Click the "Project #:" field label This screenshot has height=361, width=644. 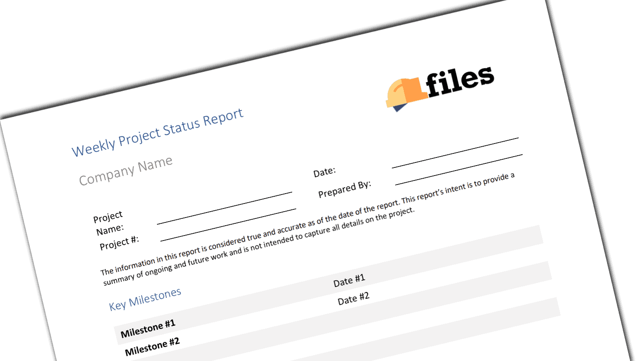click(x=119, y=243)
